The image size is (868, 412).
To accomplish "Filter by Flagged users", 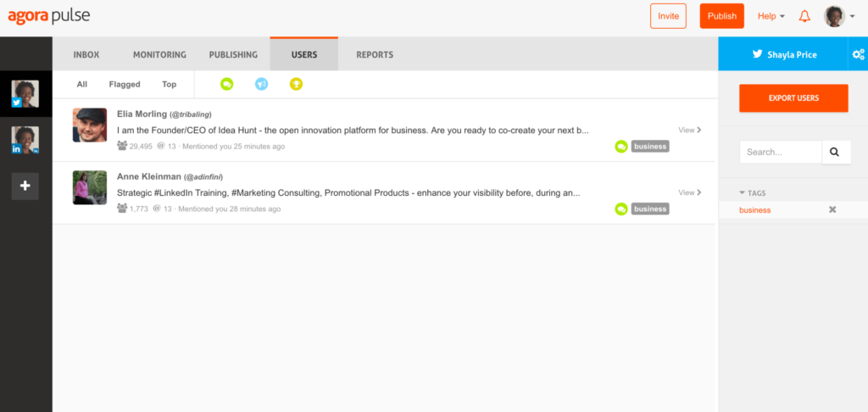I will click(125, 84).
